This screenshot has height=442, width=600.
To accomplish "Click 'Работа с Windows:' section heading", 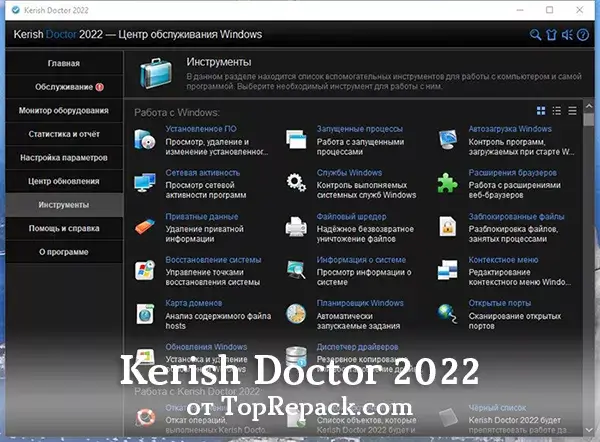I will [177, 113].
